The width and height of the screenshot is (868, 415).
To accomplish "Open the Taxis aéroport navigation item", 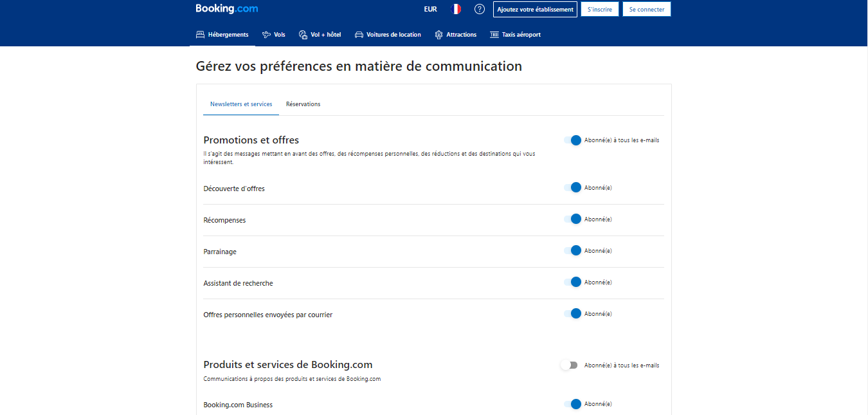I will point(516,35).
